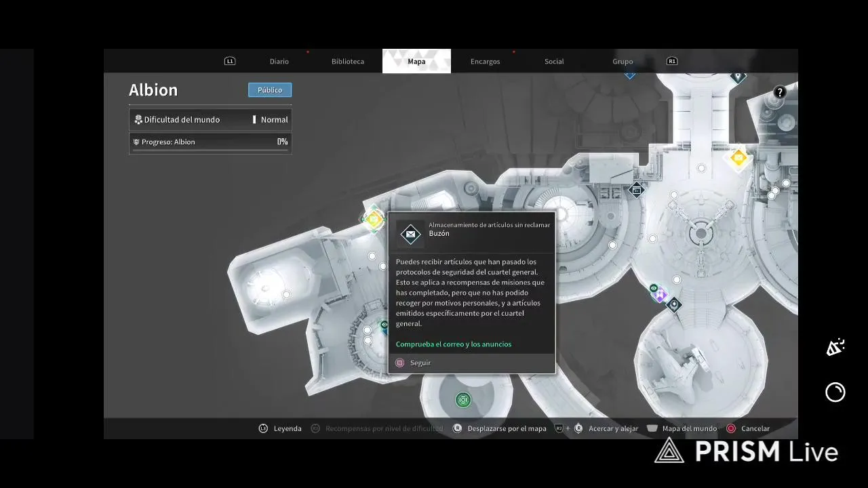Click Desplazarse por el mapa hint
The image size is (868, 488).
[507, 428]
